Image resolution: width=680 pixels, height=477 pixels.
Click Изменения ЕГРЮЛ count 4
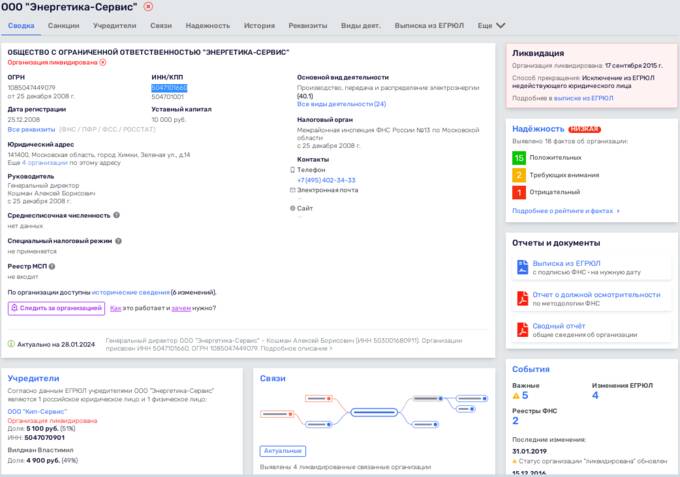(595, 395)
